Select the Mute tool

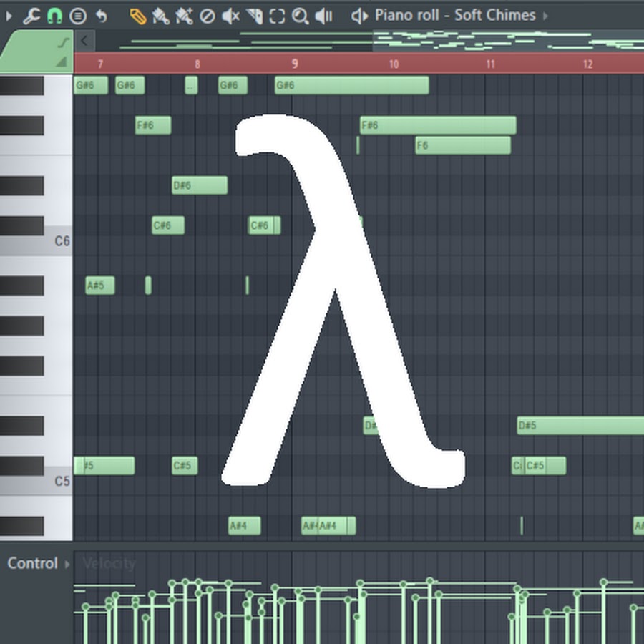point(230,16)
